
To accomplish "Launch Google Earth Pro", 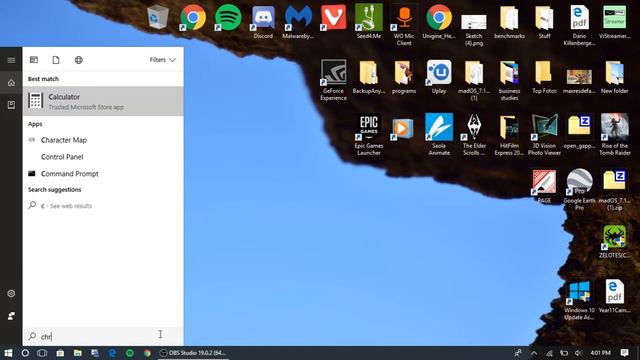I will (x=579, y=190).
